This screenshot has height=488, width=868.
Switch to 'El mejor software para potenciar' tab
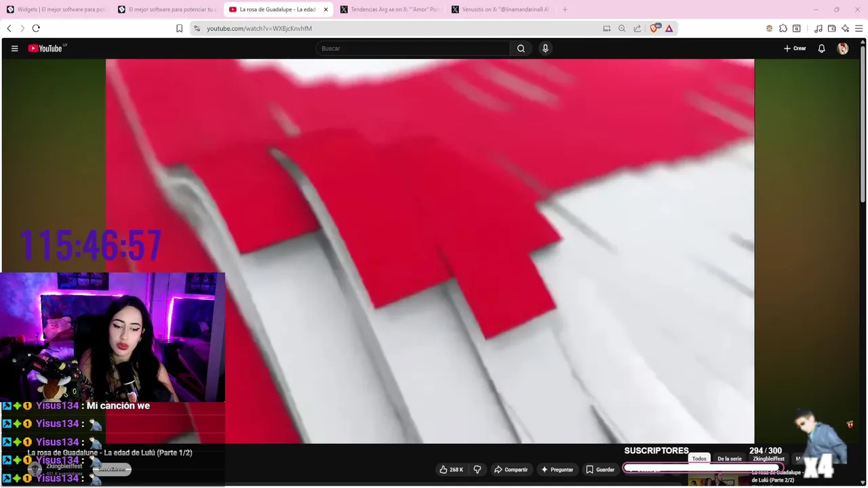(x=167, y=9)
